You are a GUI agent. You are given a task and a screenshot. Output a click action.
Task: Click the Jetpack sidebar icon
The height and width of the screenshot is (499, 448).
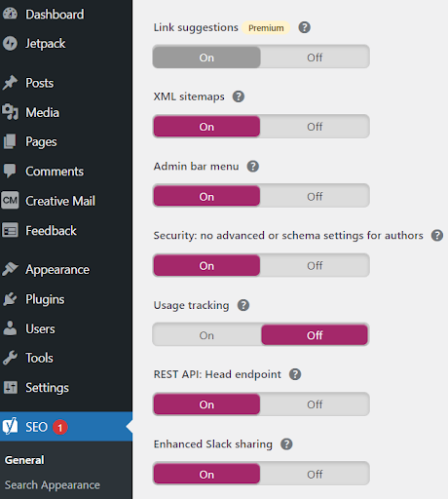click(x=10, y=43)
